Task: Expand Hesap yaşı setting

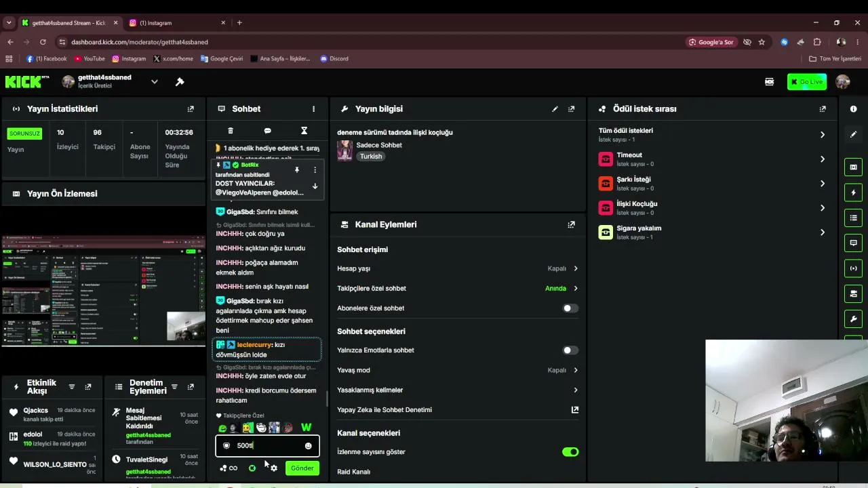Action: coord(576,268)
